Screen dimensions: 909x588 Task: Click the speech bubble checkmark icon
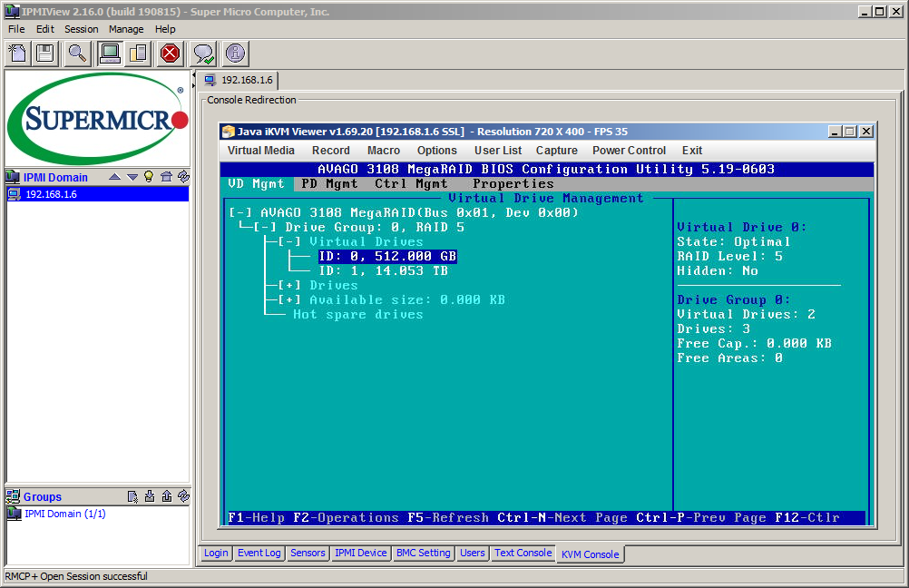[x=203, y=54]
